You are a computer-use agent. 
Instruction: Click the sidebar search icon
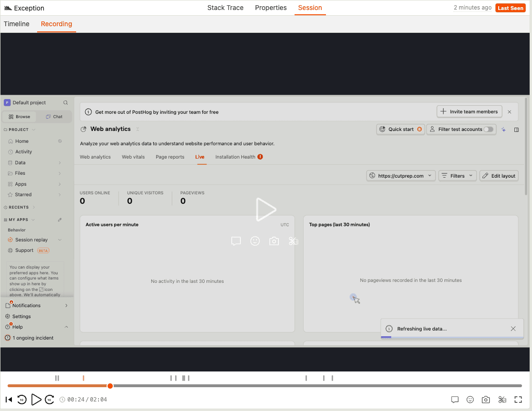66,102
